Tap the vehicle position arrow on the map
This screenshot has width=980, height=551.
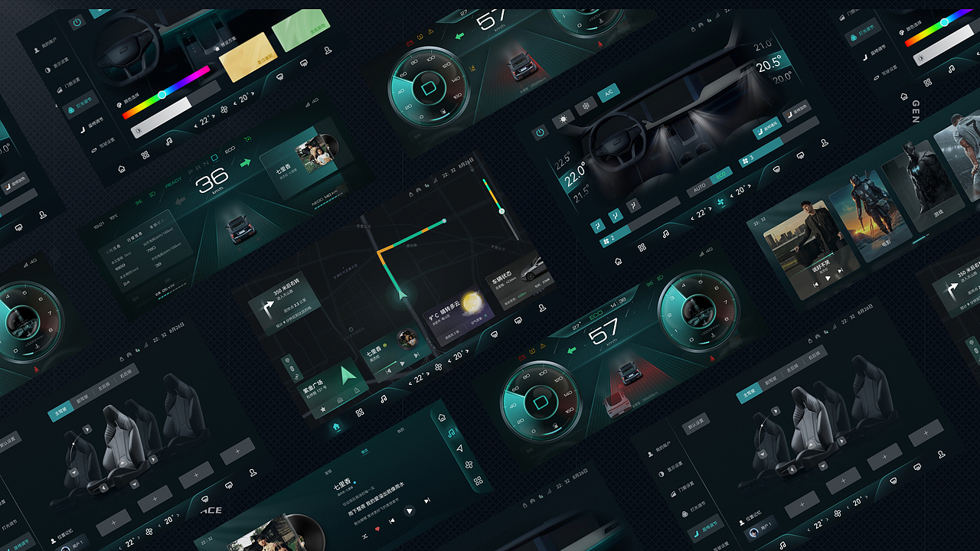[401, 292]
